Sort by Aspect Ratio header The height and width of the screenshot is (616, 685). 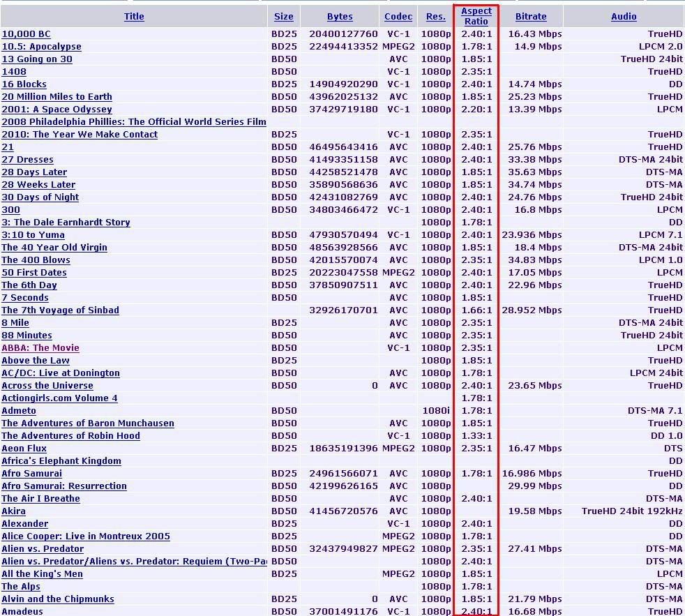[476, 16]
